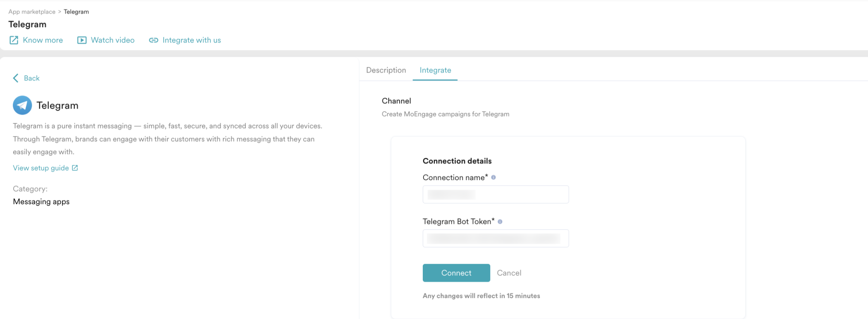Click 'Any changes will reflect in 15 minutes' note
868x319 pixels.
click(x=481, y=296)
